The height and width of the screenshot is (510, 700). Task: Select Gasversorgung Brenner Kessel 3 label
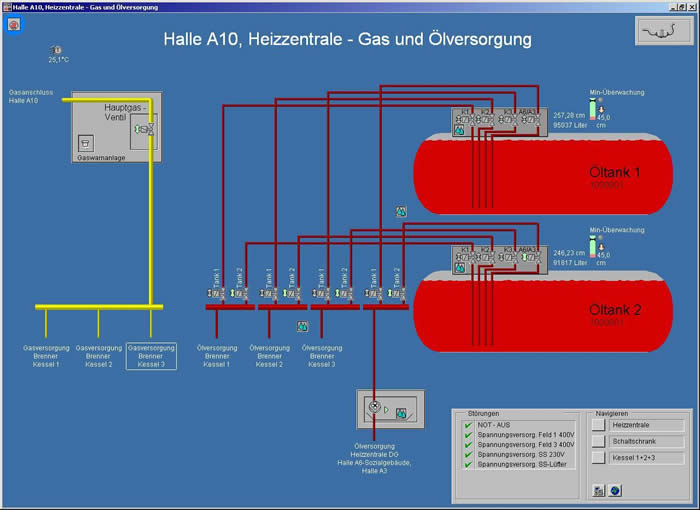151,356
